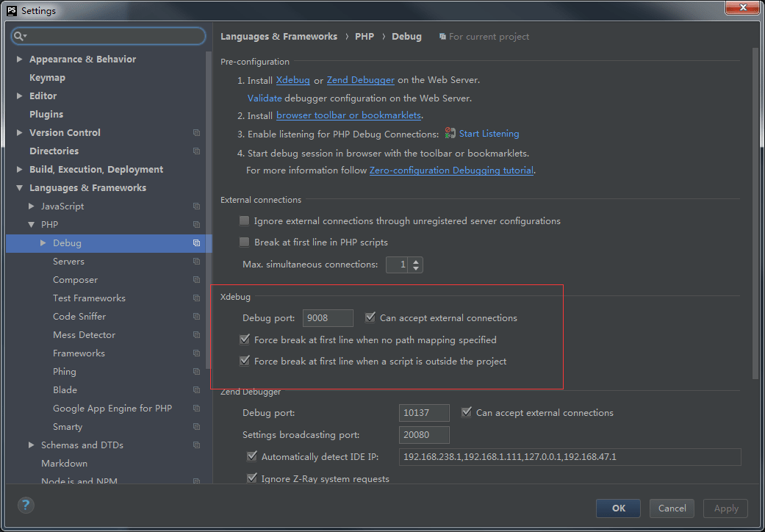Viewport: 765px width, 532px height.
Task: Click the Start Listening link
Action: pos(489,134)
